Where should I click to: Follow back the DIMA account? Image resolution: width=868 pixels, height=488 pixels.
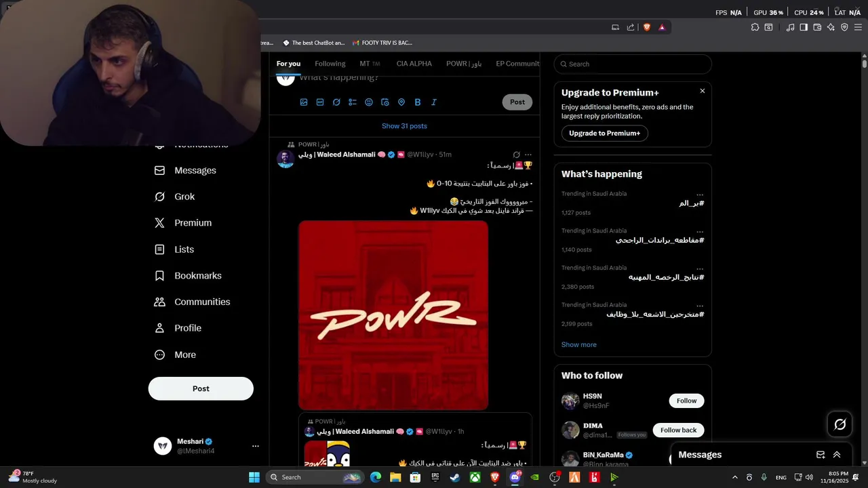click(678, 430)
